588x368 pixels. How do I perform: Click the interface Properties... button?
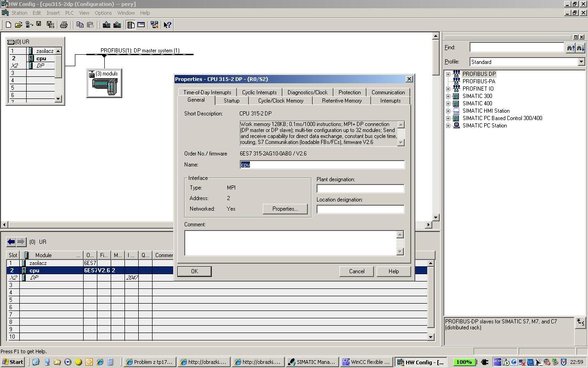coord(285,209)
